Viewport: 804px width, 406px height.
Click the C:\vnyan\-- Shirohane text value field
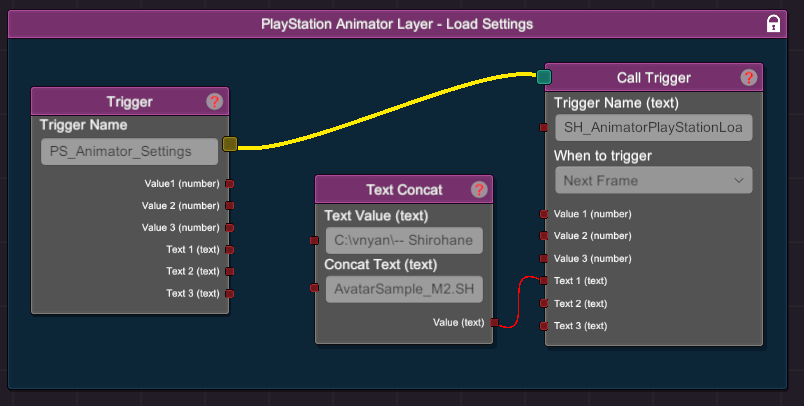[404, 240]
